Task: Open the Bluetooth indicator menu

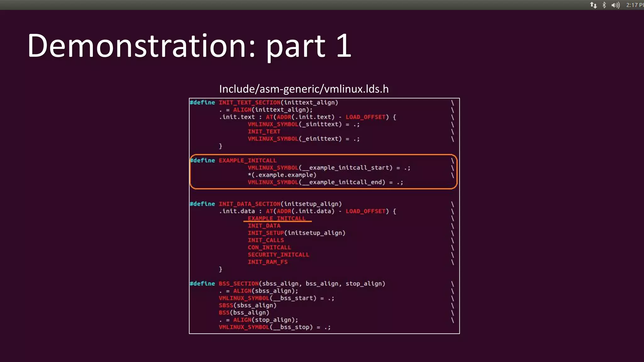Action: (x=604, y=5)
